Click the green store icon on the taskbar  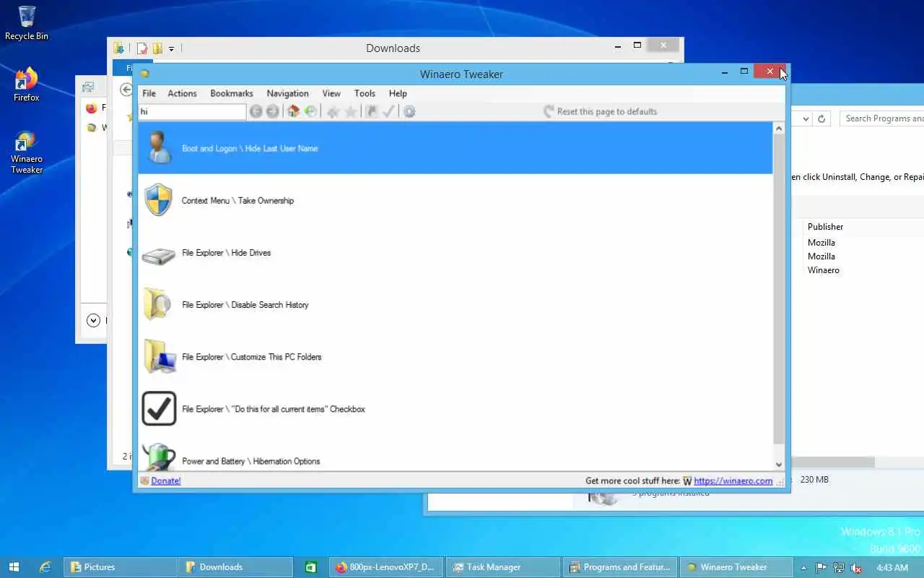point(310,567)
